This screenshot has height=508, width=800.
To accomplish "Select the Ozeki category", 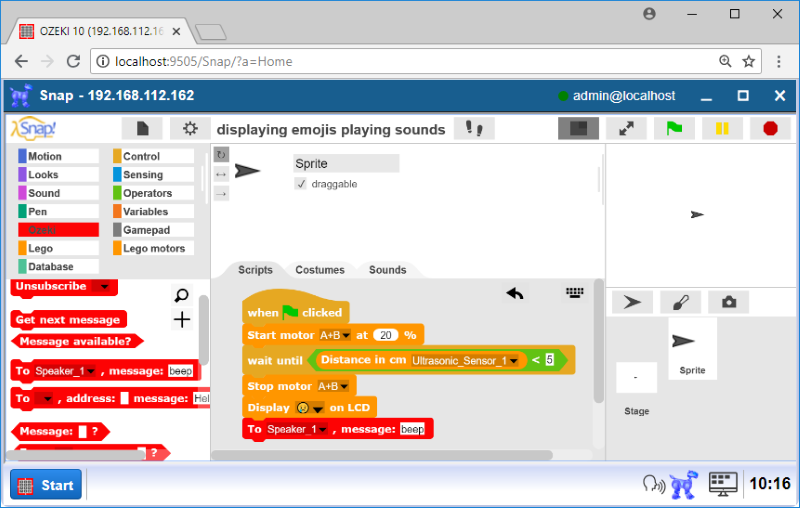I will 58,230.
